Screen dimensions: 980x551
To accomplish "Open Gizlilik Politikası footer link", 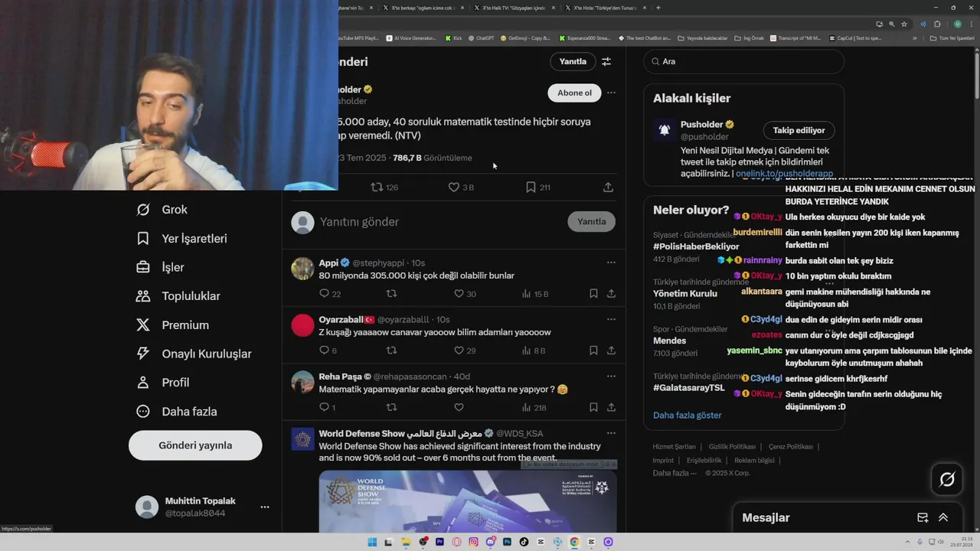I will [x=732, y=447].
